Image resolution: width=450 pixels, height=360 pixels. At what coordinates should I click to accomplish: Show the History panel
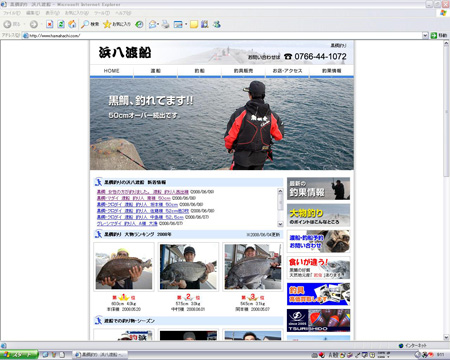[139, 24]
